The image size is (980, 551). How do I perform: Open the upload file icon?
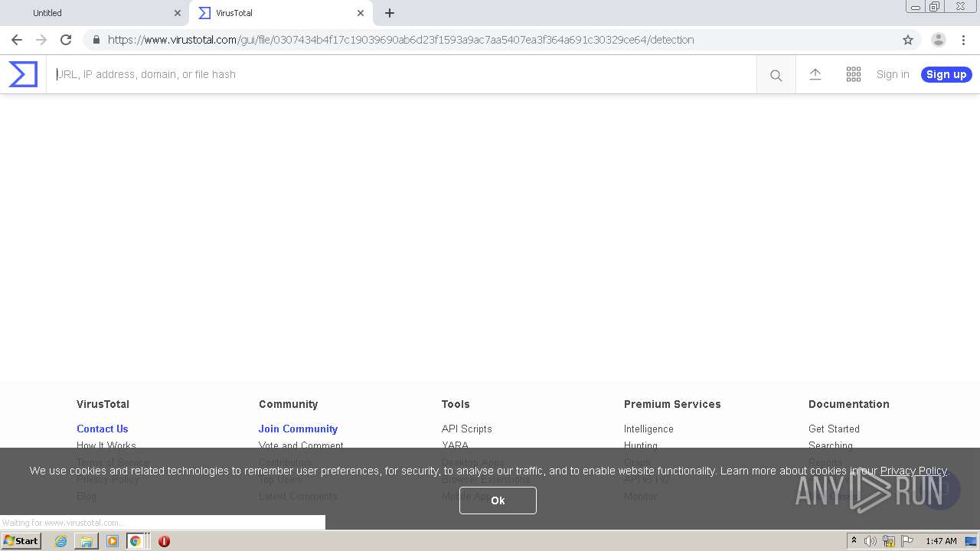pyautogui.click(x=815, y=74)
